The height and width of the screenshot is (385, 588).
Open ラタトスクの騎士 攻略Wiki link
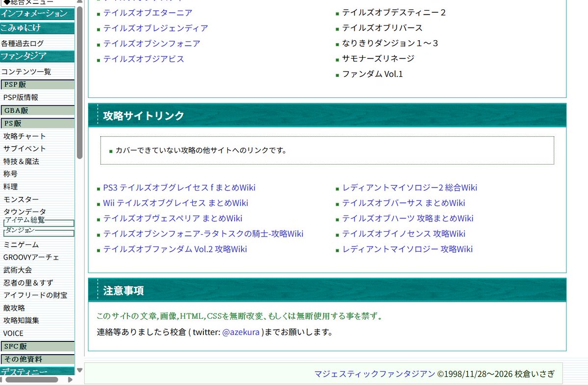click(203, 234)
